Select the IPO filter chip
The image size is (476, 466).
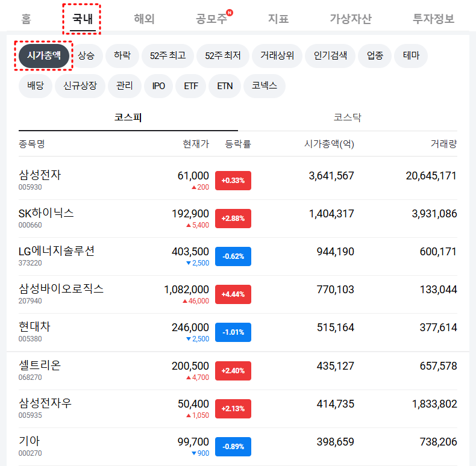tap(158, 86)
